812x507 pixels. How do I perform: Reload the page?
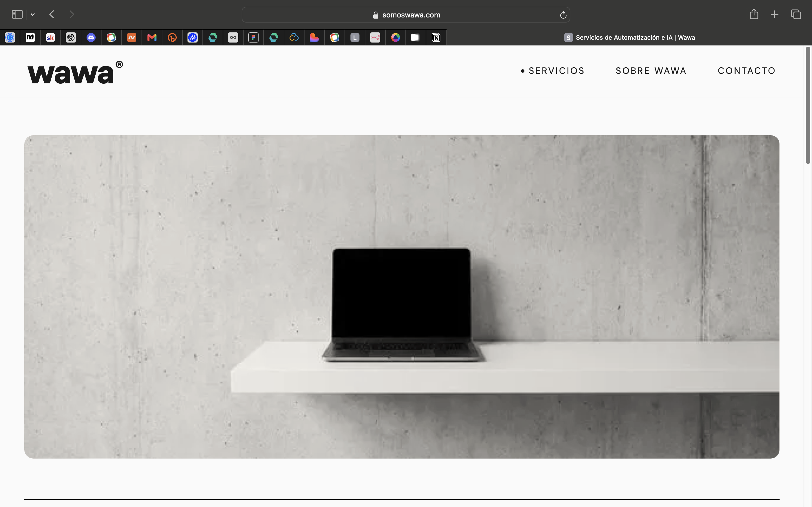[563, 15]
